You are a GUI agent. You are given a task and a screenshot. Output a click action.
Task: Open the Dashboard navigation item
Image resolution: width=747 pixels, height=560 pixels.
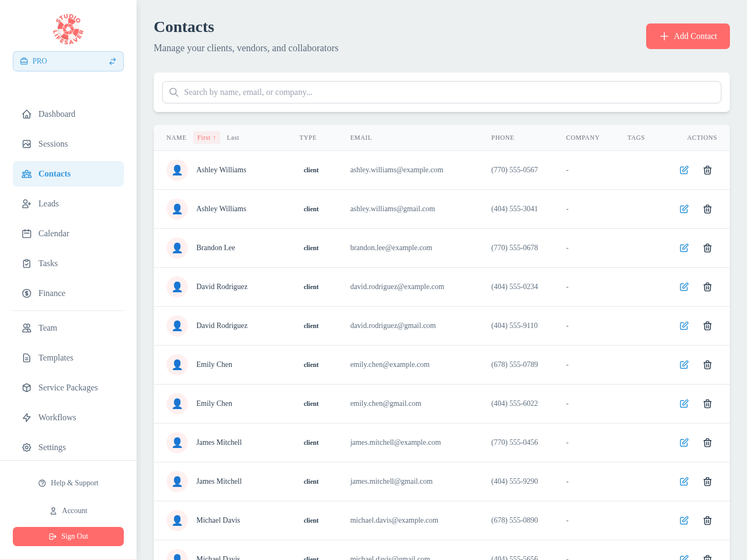coord(57,114)
